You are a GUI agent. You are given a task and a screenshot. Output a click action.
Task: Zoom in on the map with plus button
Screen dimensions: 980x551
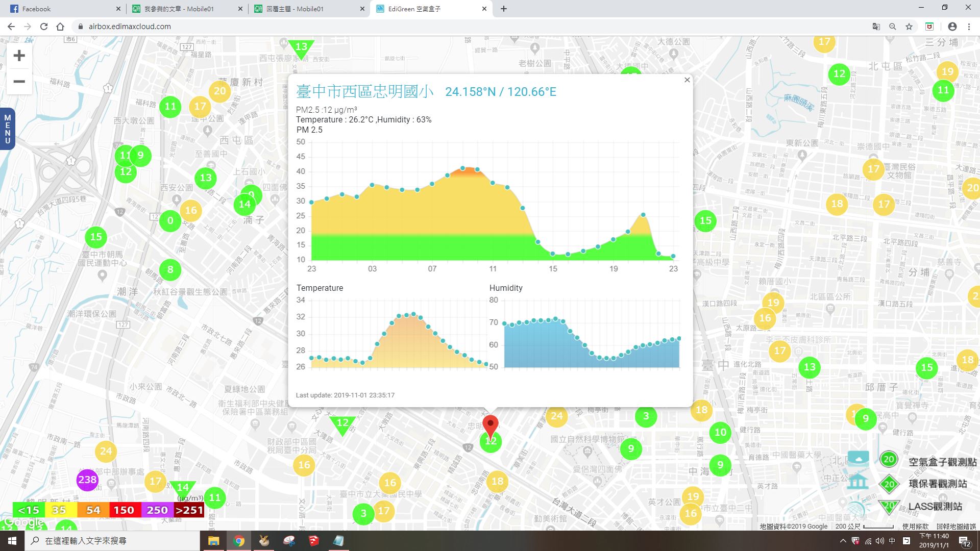click(x=19, y=56)
